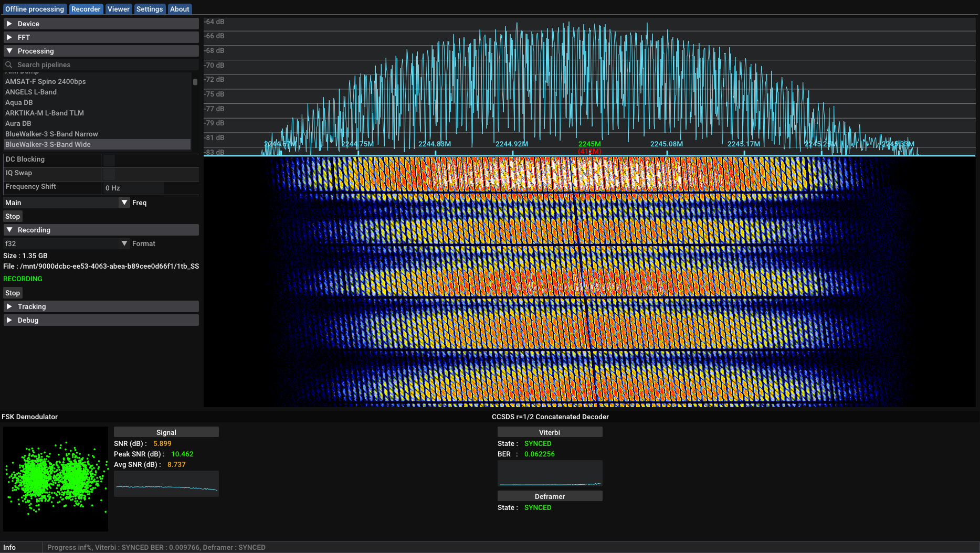Viewport: 980px width, 553px height.
Task: Expand the Tracking section triangle
Action: pyautogui.click(x=9, y=306)
